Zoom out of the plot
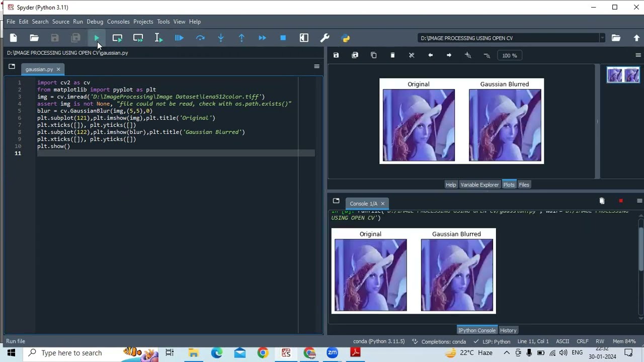 (x=487, y=55)
